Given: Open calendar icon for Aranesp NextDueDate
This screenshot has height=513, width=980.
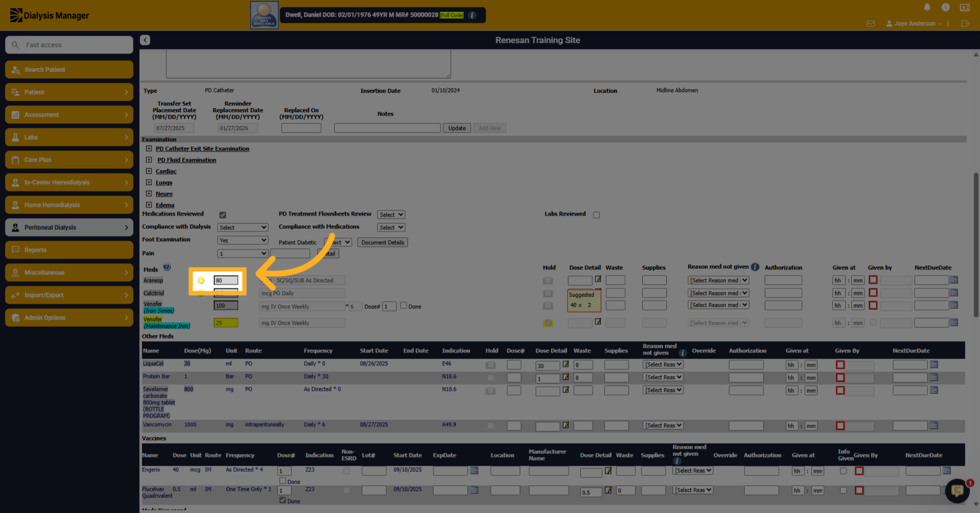Looking at the screenshot, I should 954,280.
